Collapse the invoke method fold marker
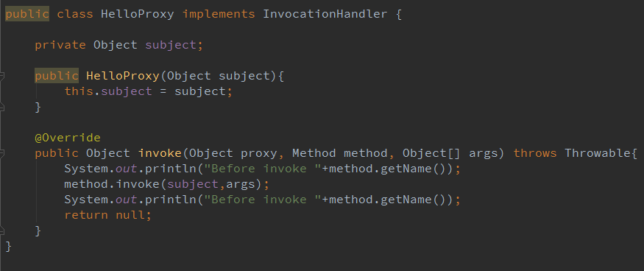This screenshot has width=644, height=271. pos(2,153)
